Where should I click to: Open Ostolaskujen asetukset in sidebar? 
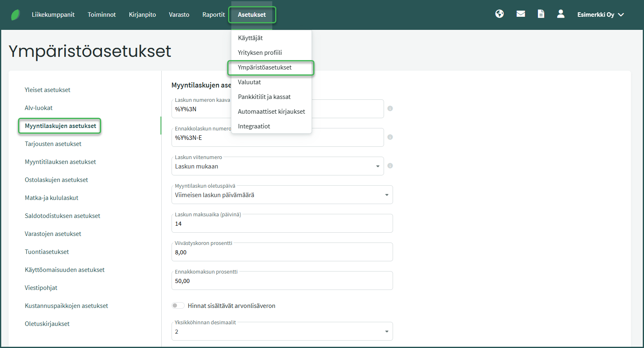point(56,180)
